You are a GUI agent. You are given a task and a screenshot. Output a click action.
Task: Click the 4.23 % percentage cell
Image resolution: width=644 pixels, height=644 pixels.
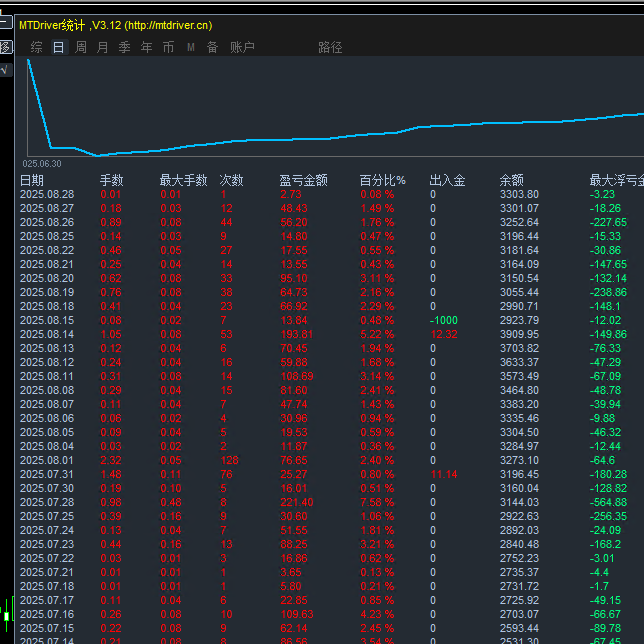377,614
